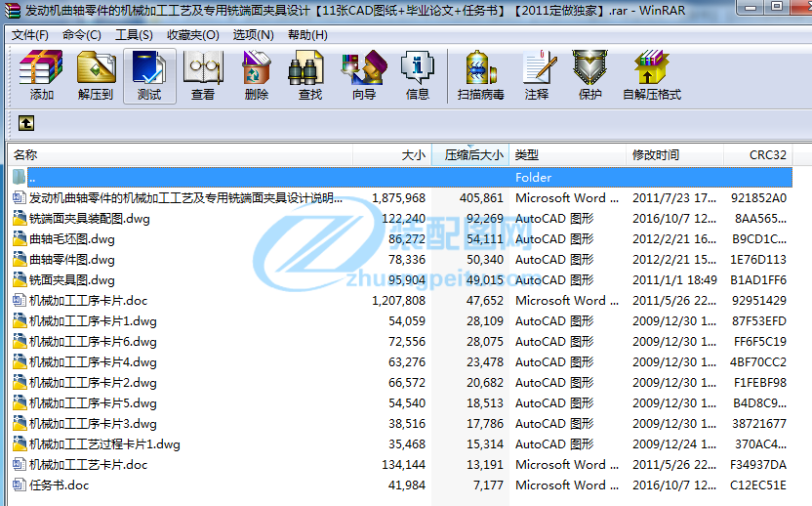Click the WinRAR title bar icon
This screenshot has height=506, width=812.
click(13, 11)
